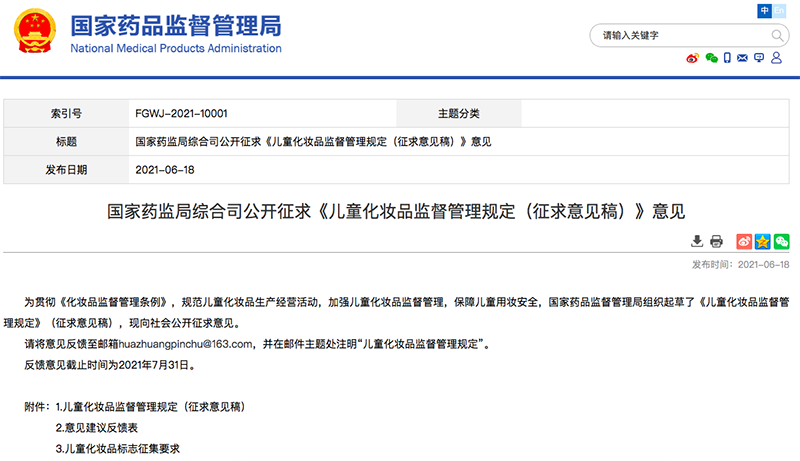Switch language to Chinese 中
The height and width of the screenshot is (461, 800).
764,11
